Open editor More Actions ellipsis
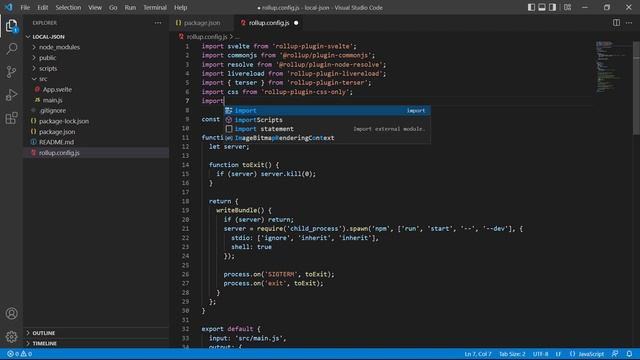This screenshot has height=360, width=640. [x=629, y=23]
